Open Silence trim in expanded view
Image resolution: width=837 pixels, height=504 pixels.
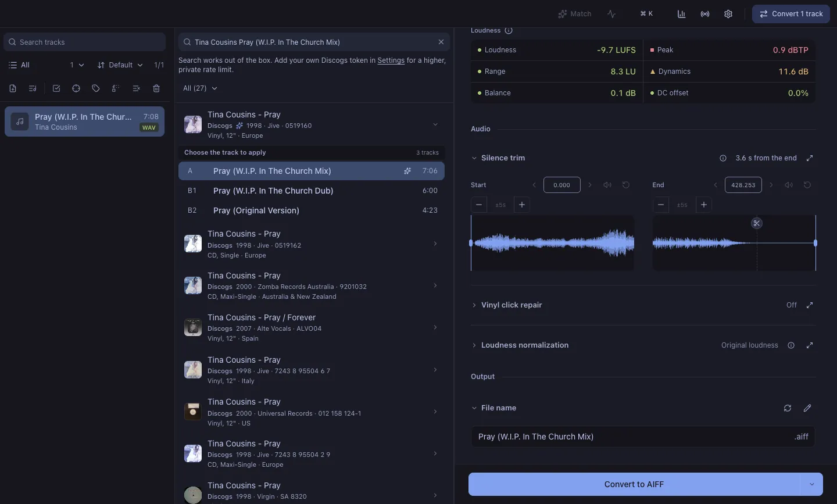tap(810, 158)
